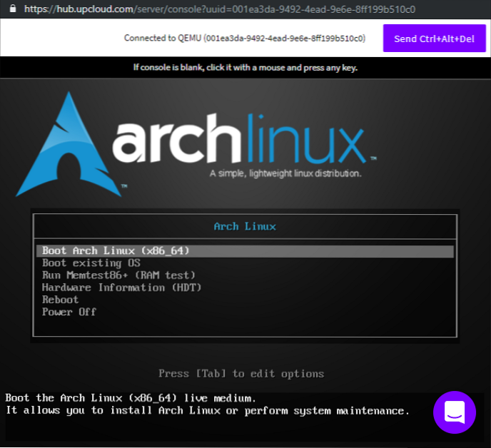Open Hardware Information (HDT) entry
The height and width of the screenshot is (448, 491).
tap(122, 287)
